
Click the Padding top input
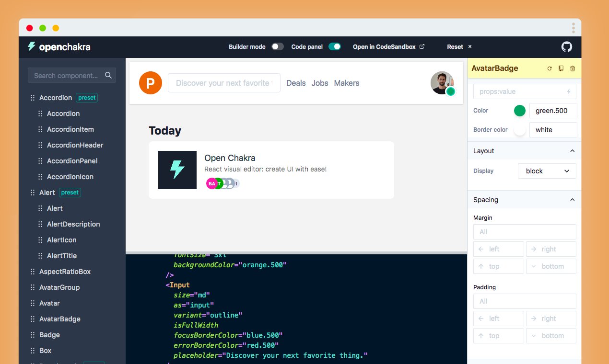coord(499,336)
